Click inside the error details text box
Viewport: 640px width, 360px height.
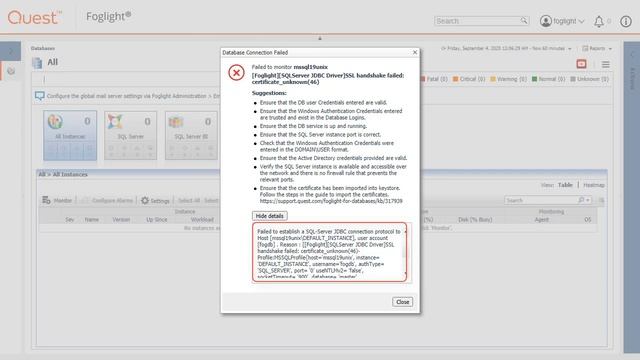coord(329,252)
